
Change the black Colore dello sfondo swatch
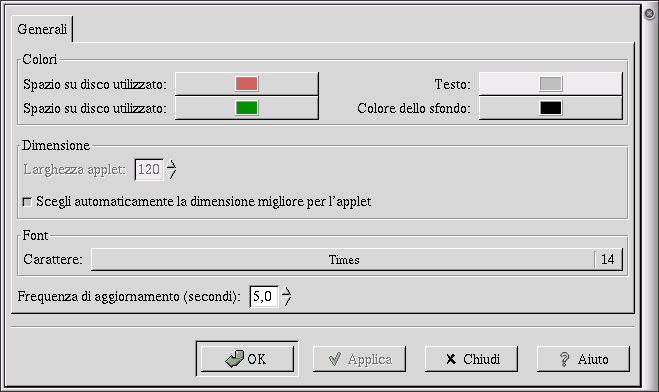[551, 108]
